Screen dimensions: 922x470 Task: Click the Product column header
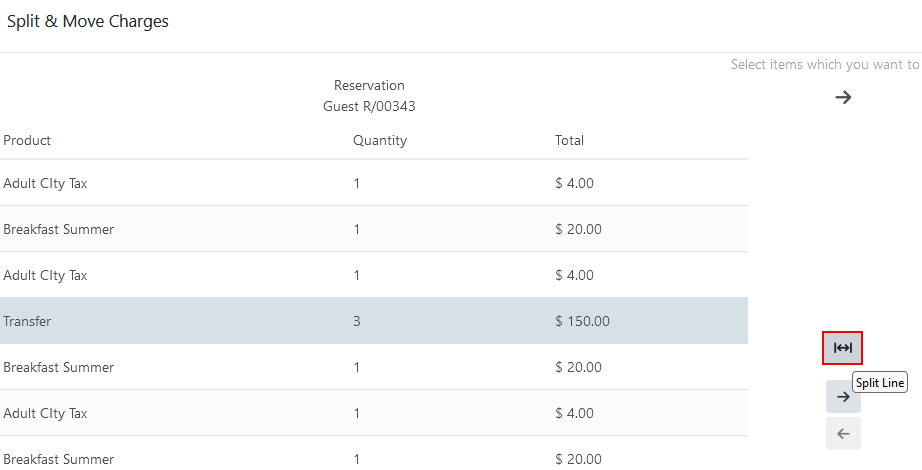[x=27, y=140]
